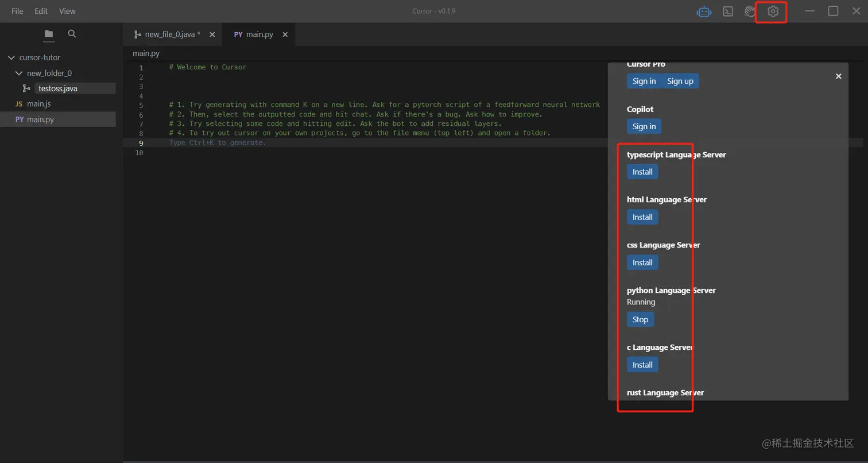Open the settings gear icon
Screen dimensions: 868x463
(x=773, y=11)
